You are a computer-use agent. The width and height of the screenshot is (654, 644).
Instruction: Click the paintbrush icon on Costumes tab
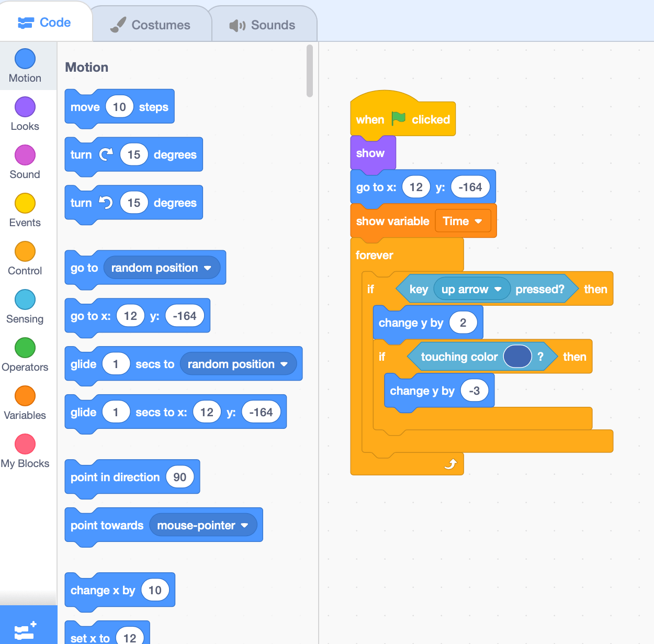coord(118,25)
